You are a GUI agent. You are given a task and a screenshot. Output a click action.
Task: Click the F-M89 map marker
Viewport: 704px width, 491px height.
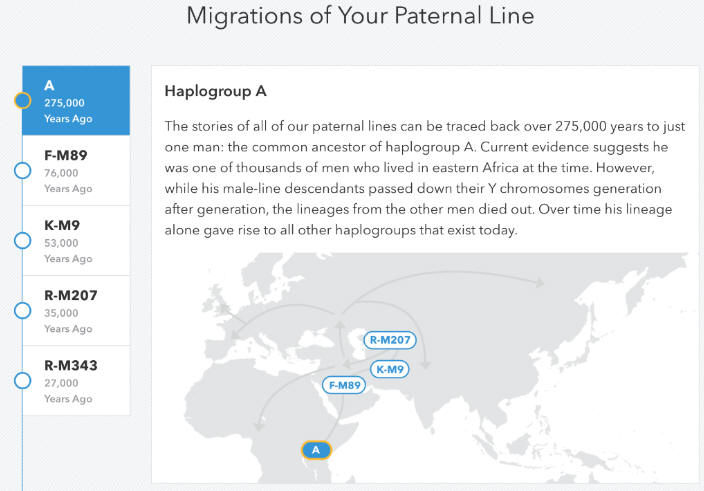(344, 385)
